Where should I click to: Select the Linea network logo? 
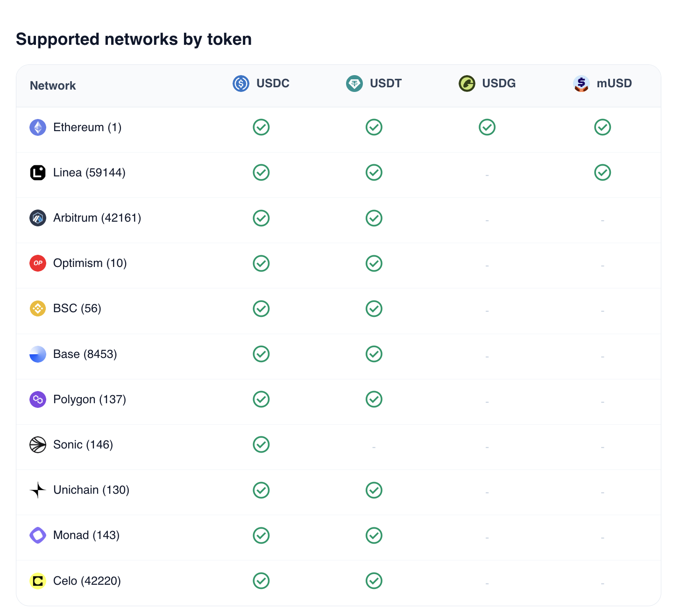38,173
